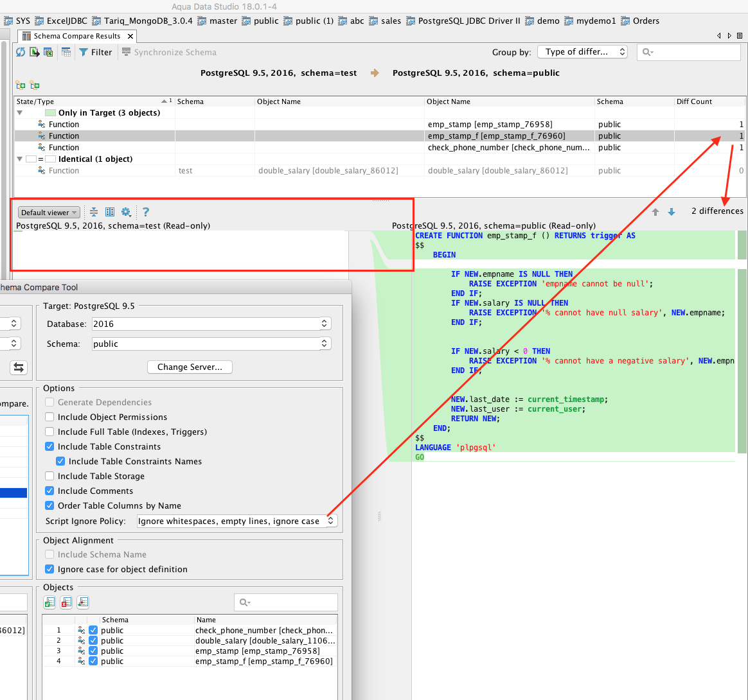Image resolution: width=748 pixels, height=700 pixels.
Task: Open the target Schema dropdown showing public
Action: coord(211,344)
